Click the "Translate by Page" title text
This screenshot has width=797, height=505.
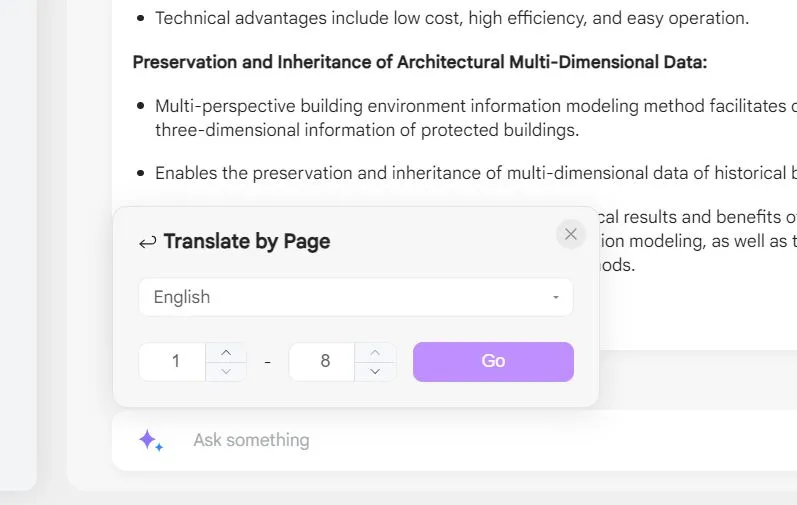[x=246, y=241]
